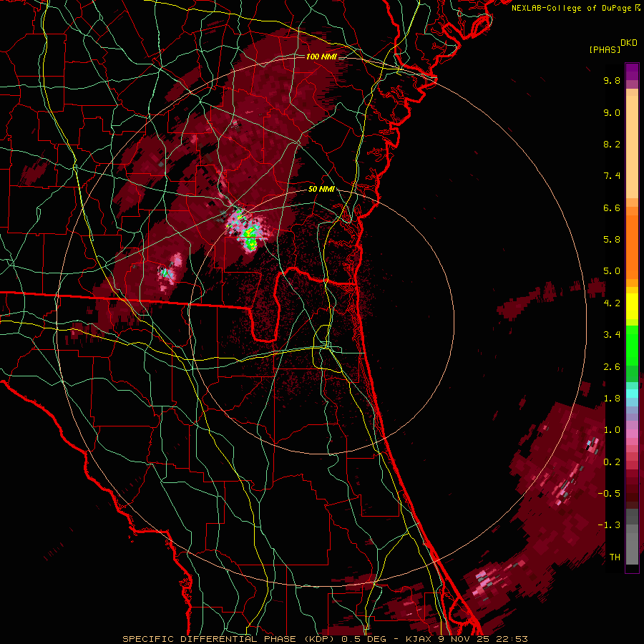The height and width of the screenshot is (644, 644).
Task: Click the green-yellow high KDP storm core
Action: (x=249, y=239)
